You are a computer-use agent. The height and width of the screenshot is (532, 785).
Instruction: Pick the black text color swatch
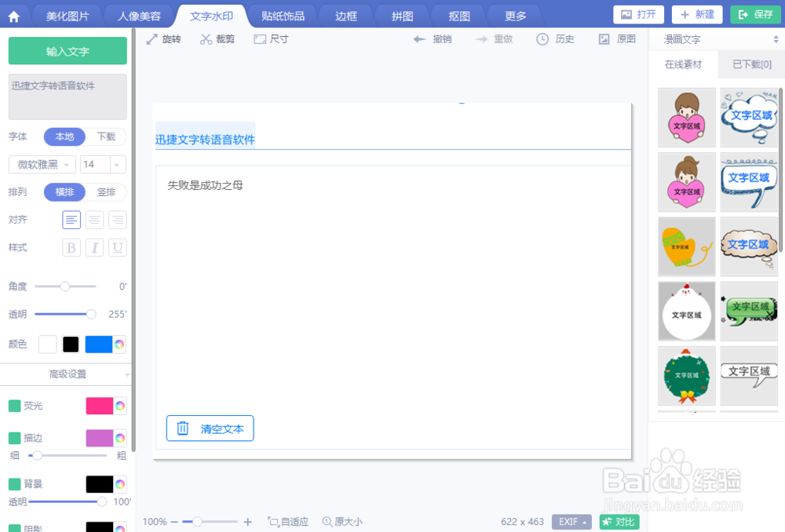click(71, 344)
